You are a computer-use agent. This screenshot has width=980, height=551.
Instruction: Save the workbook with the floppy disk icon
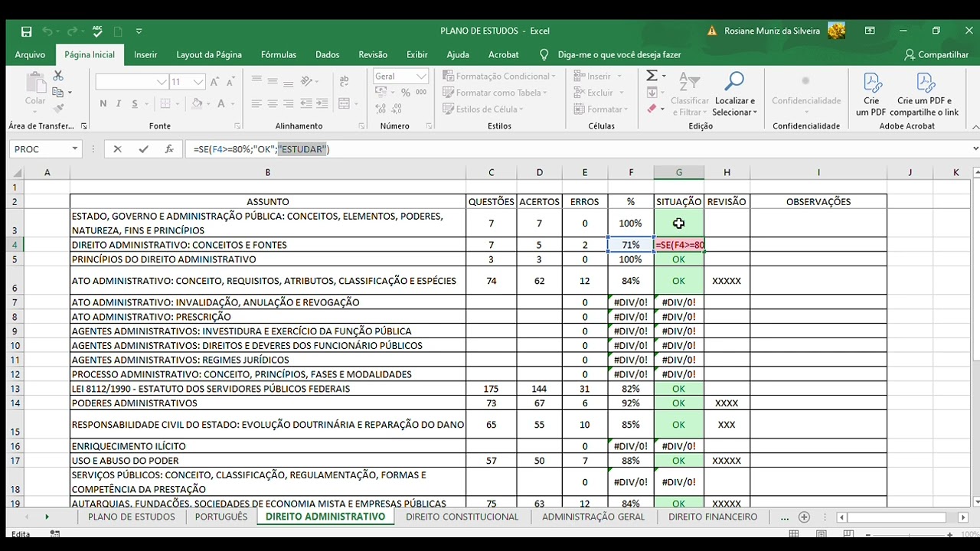[x=27, y=31]
